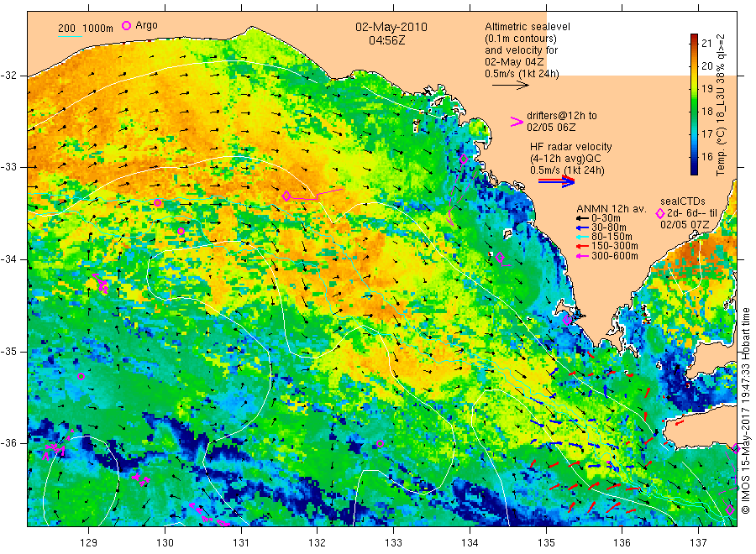This screenshot has height=554, width=756.
Task: Select seal CTD diamond near 131.6E, 33.3S
Action: click(286, 196)
